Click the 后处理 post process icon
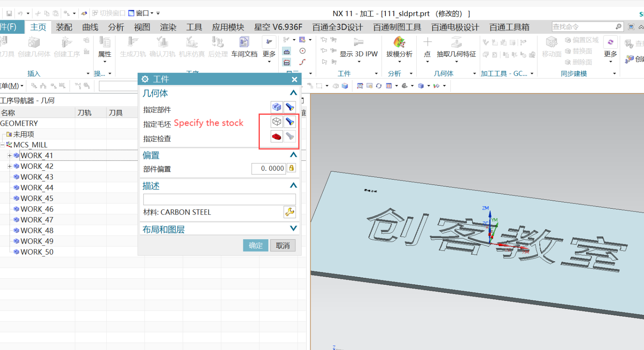The width and height of the screenshot is (644, 350). coord(218,42)
